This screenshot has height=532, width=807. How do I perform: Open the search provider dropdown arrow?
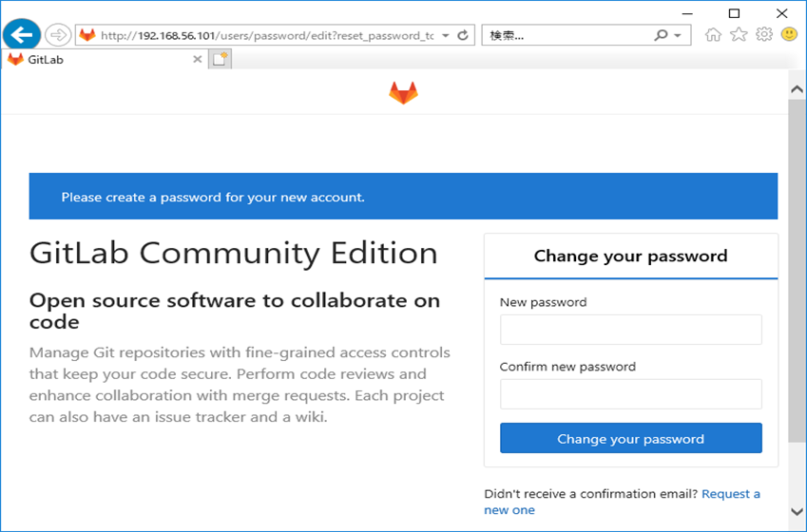(x=678, y=35)
